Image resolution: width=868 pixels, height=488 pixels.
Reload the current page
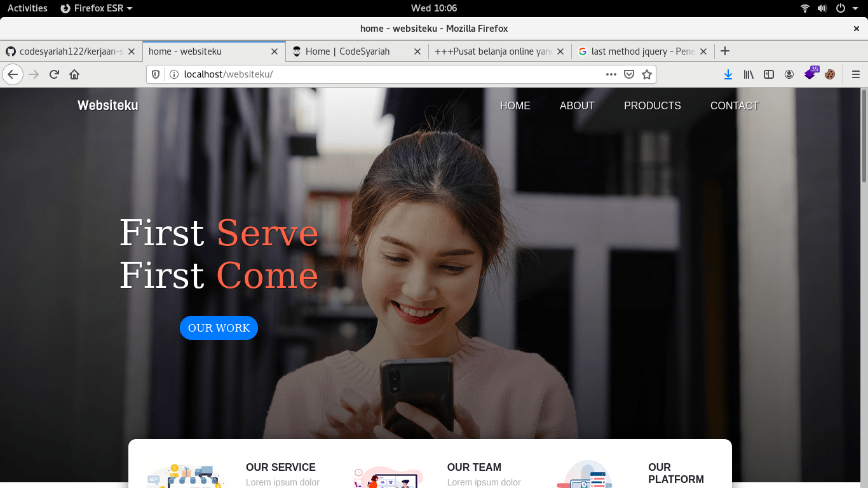pyautogui.click(x=54, y=74)
